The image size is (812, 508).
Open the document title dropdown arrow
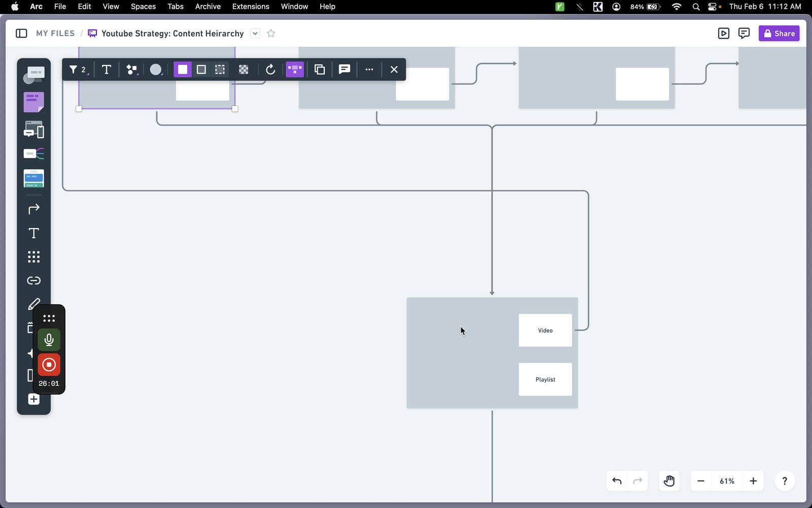(x=255, y=34)
